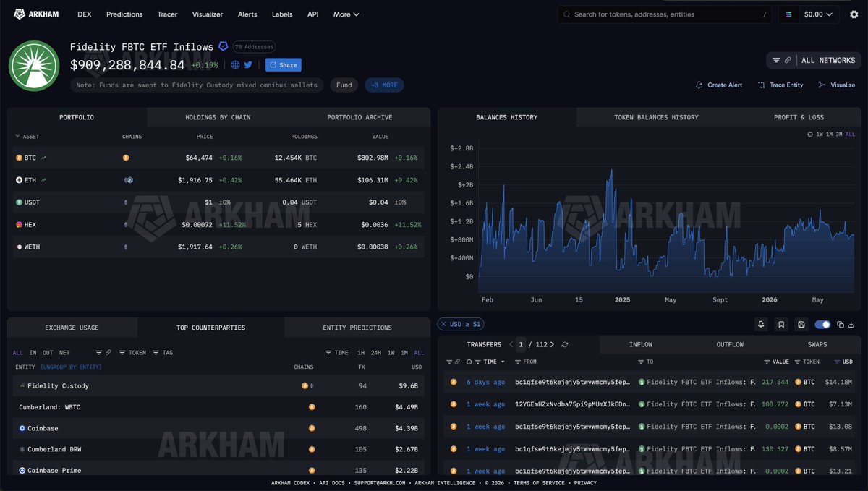Toggle the blue switch above transfers table
868x491 pixels.
[x=822, y=325]
